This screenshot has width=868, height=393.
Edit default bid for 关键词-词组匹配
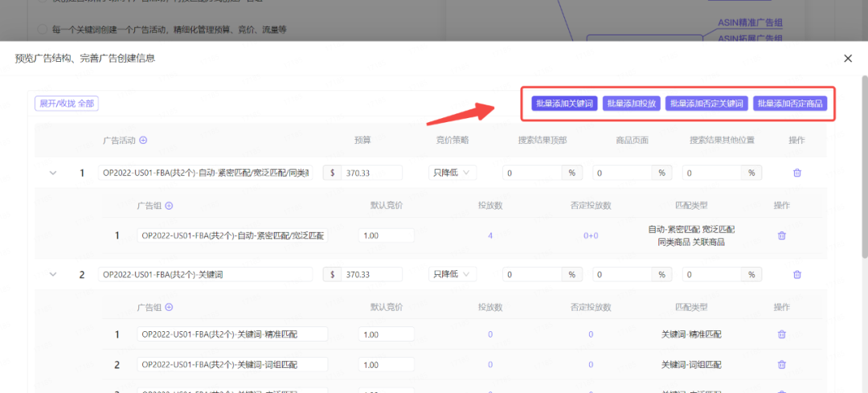(x=387, y=365)
